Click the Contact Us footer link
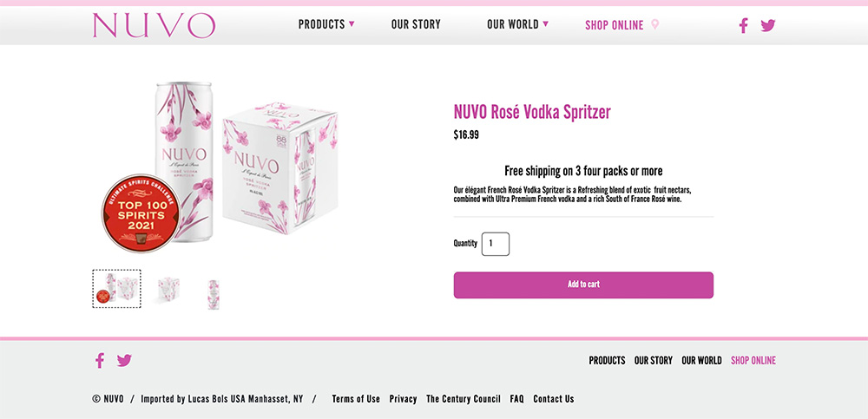Viewport: 868px width, 419px height. [x=553, y=399]
